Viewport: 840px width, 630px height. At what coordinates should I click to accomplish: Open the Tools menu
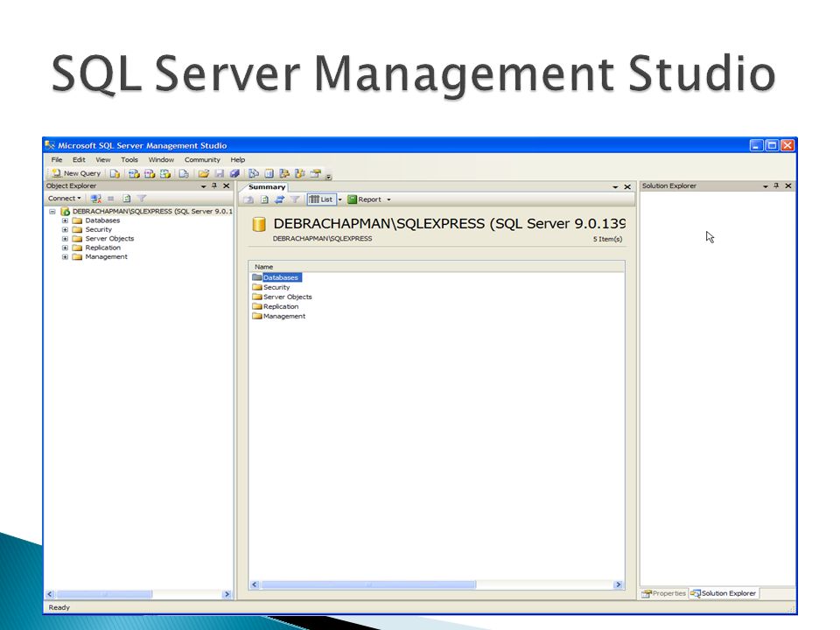(x=129, y=159)
